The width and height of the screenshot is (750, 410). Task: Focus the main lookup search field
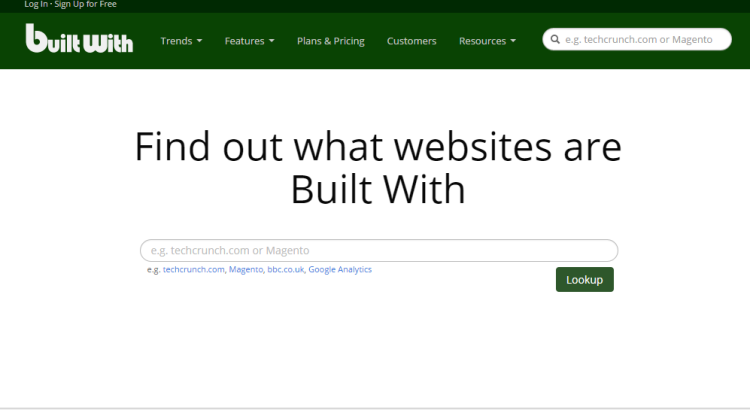379,250
